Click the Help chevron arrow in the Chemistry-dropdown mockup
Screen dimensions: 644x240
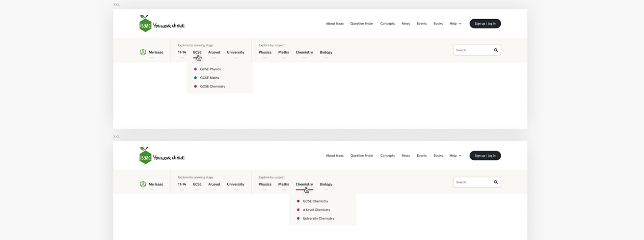[460, 155]
